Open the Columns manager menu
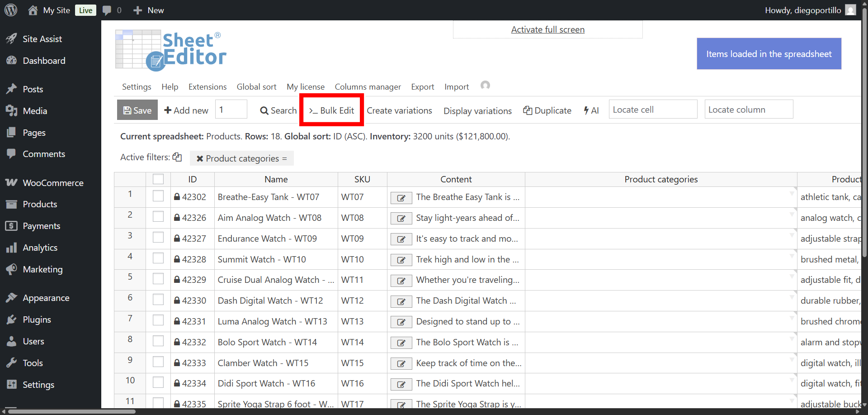This screenshot has width=868, height=415. click(368, 87)
